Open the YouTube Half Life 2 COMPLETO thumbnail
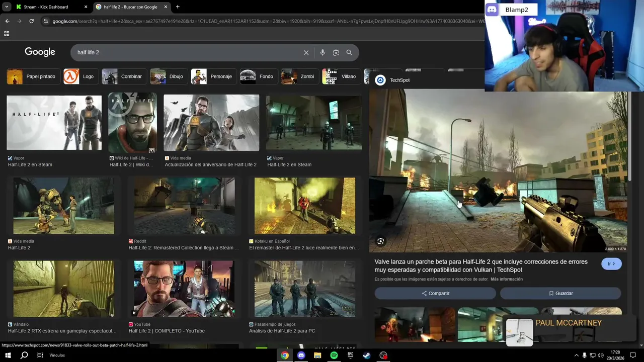Screen dimensions: 644x362 [184, 289]
